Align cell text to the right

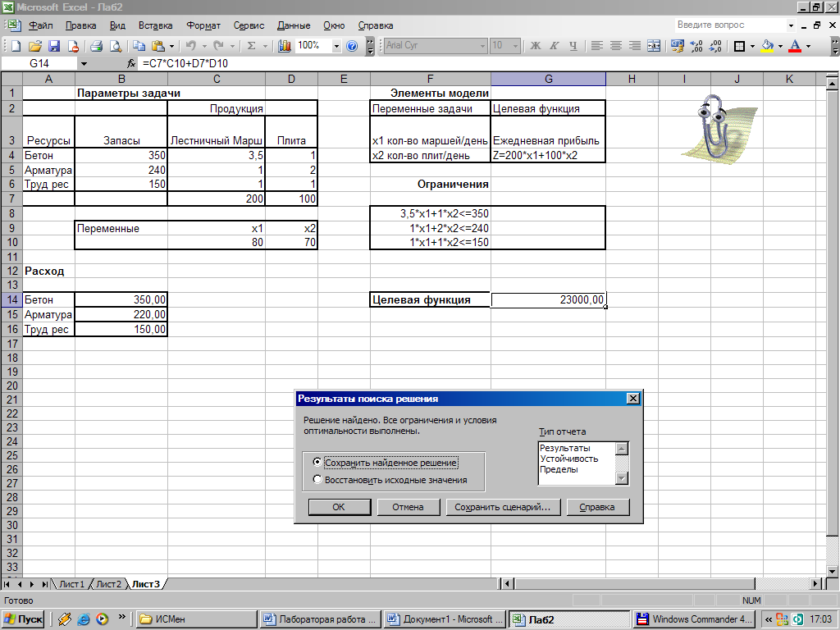pos(634,46)
